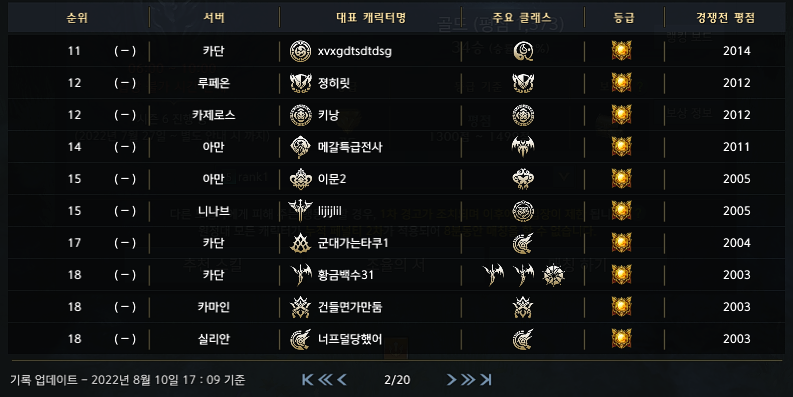
Task: Click the emblem icon beside 키낭
Action: (300, 115)
